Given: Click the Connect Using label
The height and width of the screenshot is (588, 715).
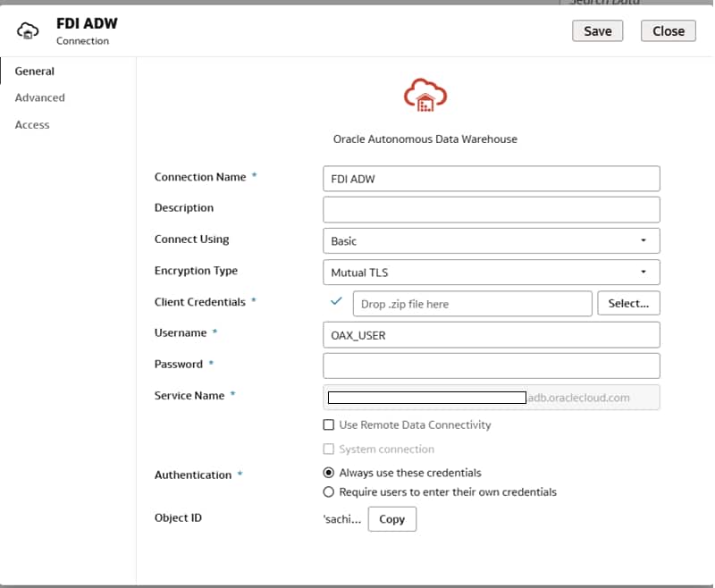Looking at the screenshot, I should pos(191,239).
